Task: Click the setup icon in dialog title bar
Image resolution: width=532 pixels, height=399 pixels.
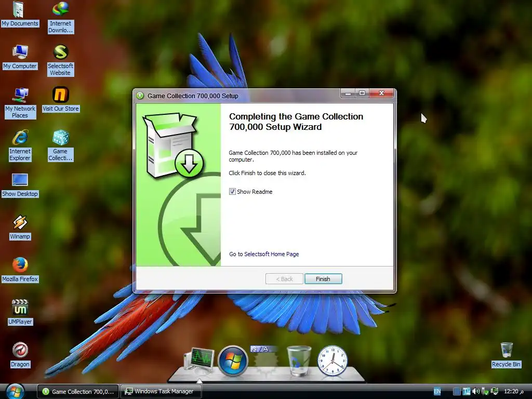Action: pyautogui.click(x=140, y=96)
